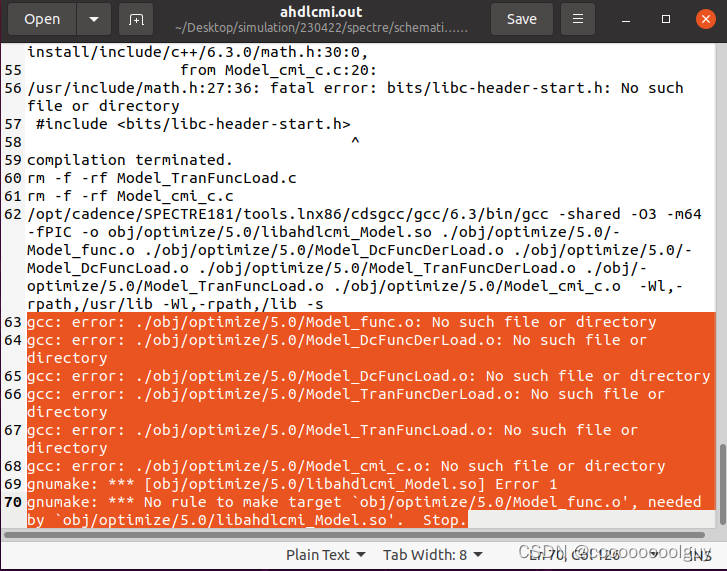The image size is (727, 571).
Task: Click 'from Model_cmi_c.c:20:' text
Action: (x=278, y=70)
